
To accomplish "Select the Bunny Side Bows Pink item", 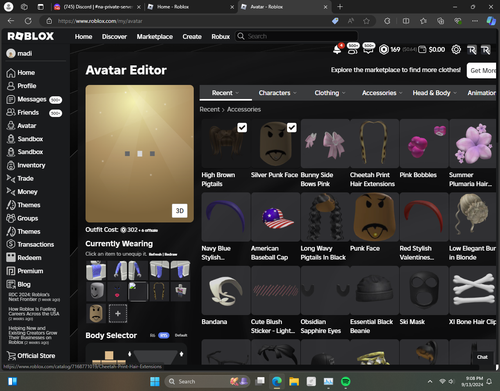I will tap(325, 143).
